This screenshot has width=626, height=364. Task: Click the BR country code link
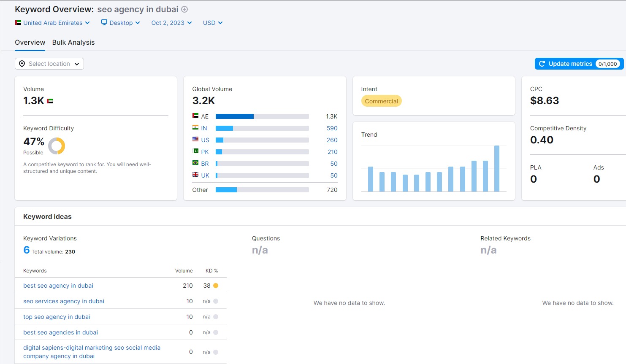tap(205, 164)
